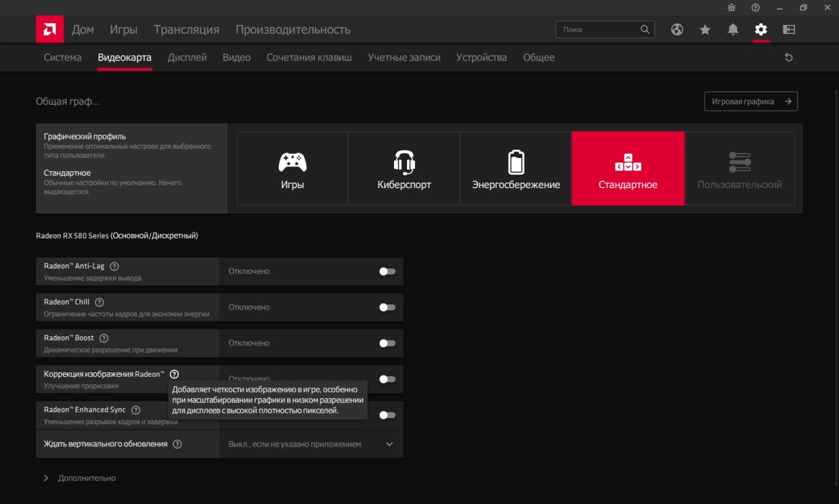Show help for Ждать вертикального обновления
This screenshot has width=839, height=504.
coord(177,444)
